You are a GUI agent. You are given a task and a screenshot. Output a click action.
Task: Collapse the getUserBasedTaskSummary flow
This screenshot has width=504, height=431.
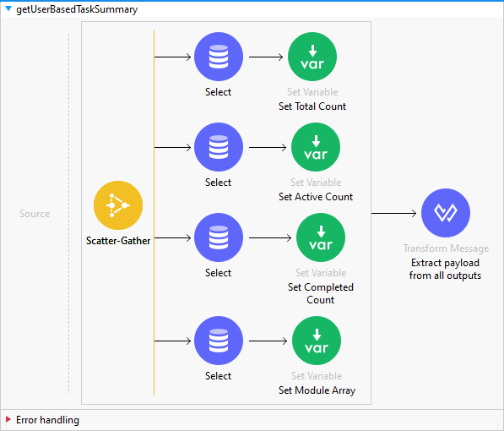coord(8,8)
